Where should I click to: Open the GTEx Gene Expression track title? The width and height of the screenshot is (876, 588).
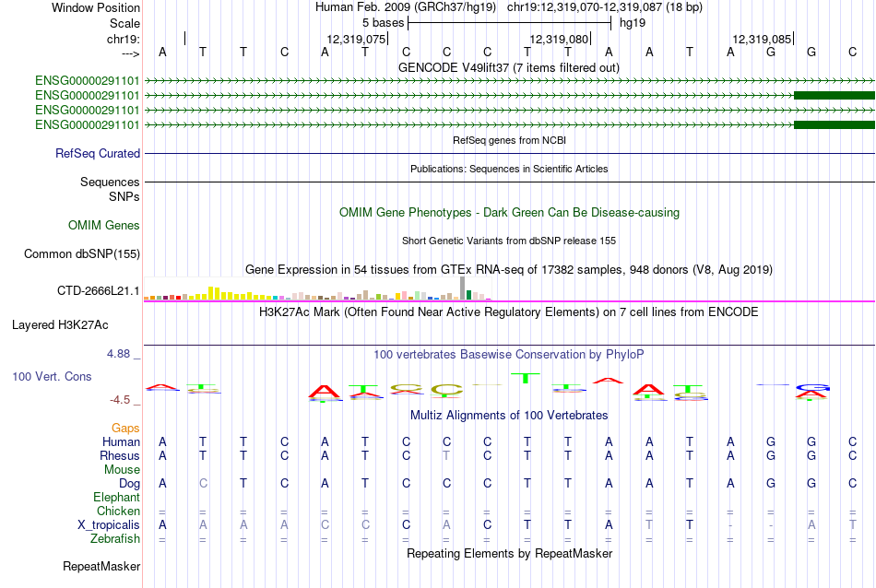[x=509, y=270]
